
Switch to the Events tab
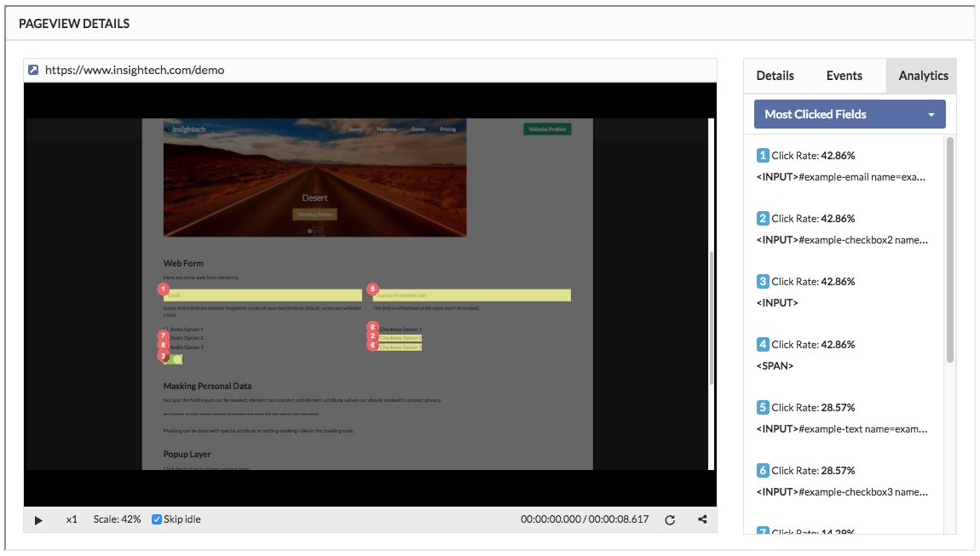pyautogui.click(x=844, y=76)
